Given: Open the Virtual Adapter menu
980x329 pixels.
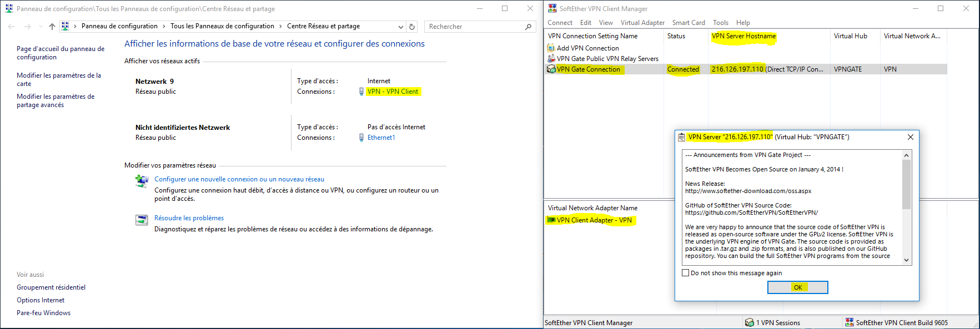Looking at the screenshot, I should tap(642, 23).
